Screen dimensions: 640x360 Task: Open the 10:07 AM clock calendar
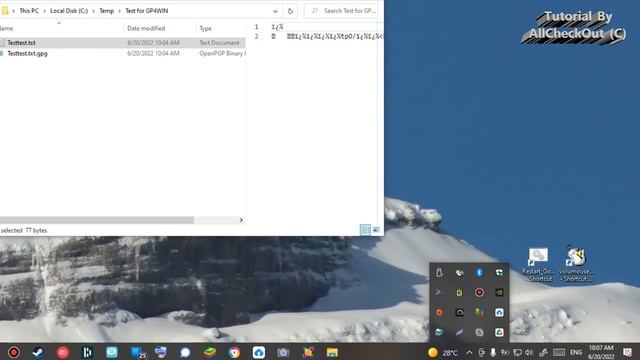(x=601, y=352)
